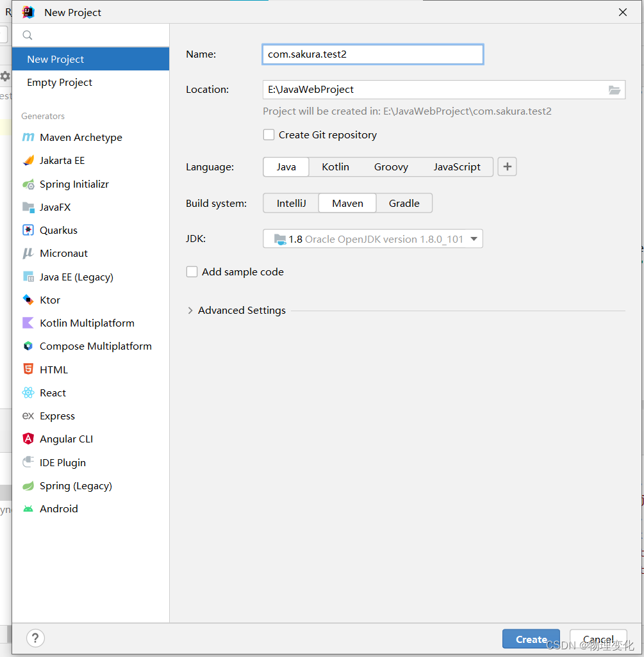Click the Ktor icon
Image resolution: width=644 pixels, height=657 pixels.
28,300
